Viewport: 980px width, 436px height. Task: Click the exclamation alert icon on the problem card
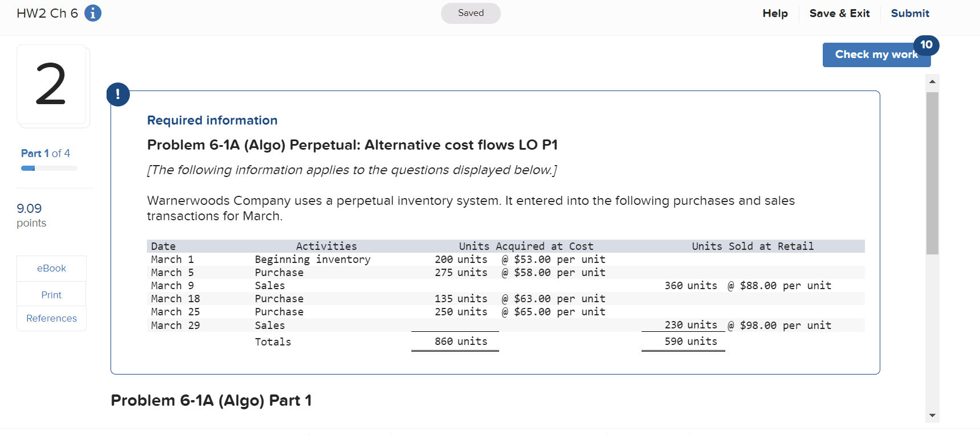point(118,94)
